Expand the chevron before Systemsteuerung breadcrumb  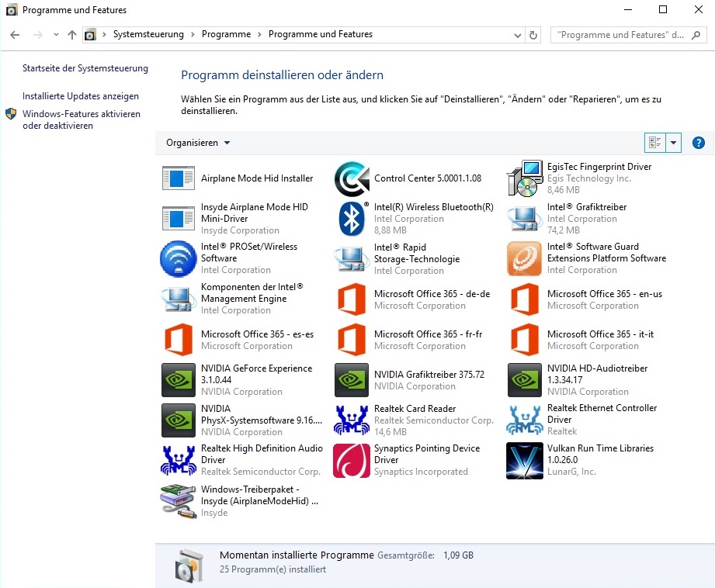click(105, 35)
